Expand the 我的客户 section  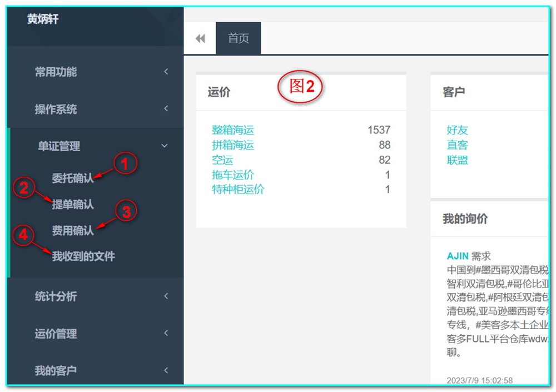(56, 370)
